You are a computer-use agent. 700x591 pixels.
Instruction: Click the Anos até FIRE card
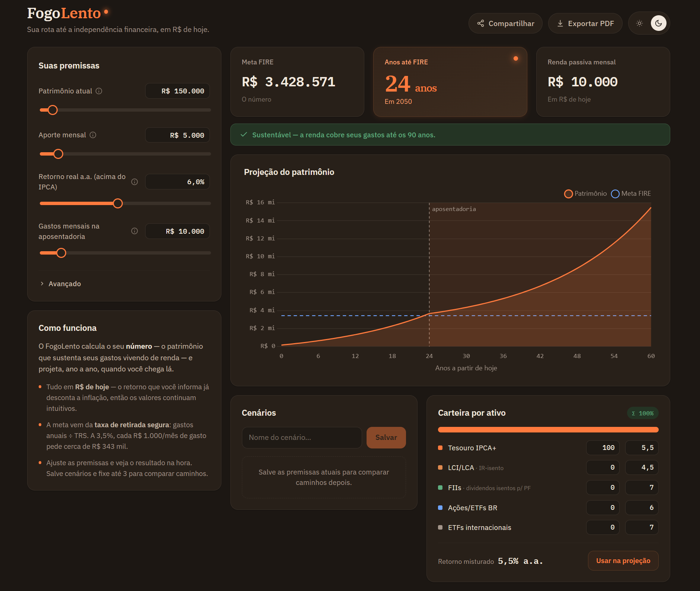(x=450, y=82)
